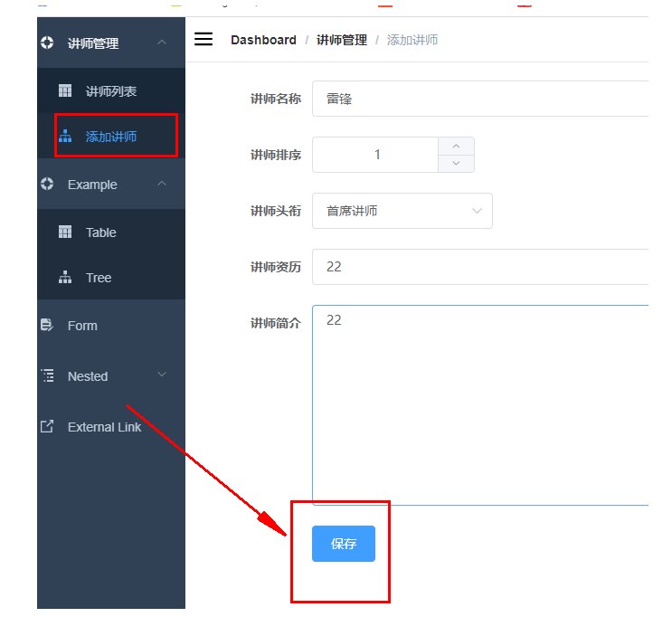Click the 讲师管理 breadcrumb
The width and height of the screenshot is (672, 617).
342,40
